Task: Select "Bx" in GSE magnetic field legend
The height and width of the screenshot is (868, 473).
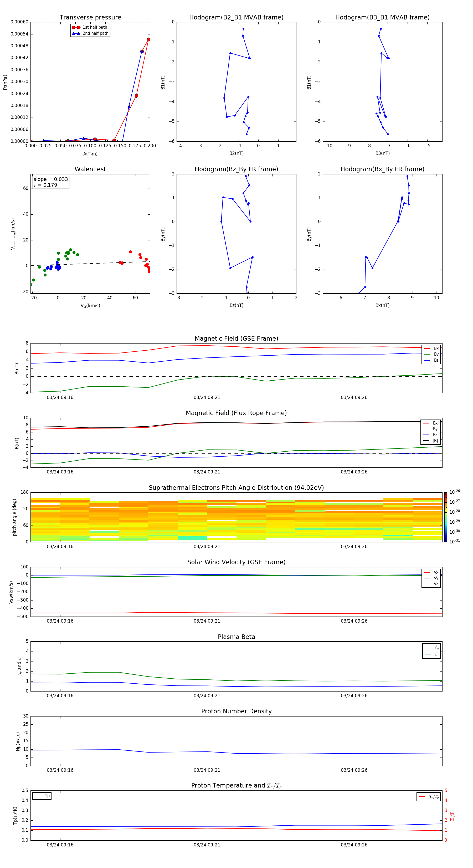Action: pyautogui.click(x=431, y=349)
